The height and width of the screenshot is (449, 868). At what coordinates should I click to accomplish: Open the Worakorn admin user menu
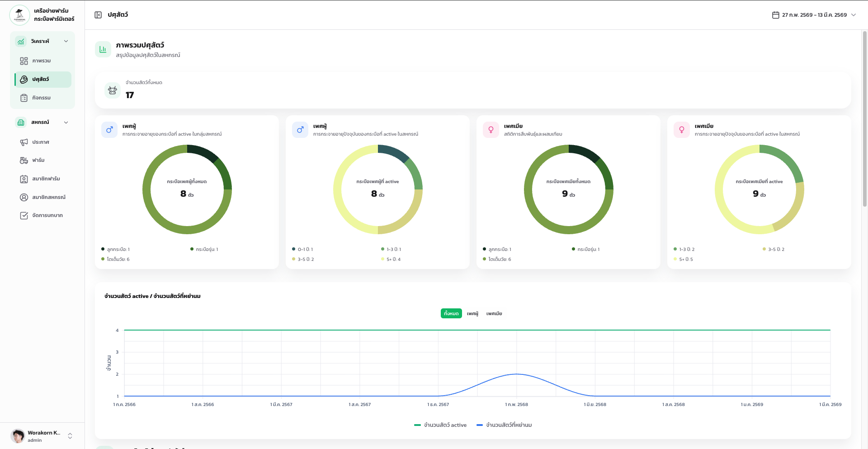tap(42, 436)
